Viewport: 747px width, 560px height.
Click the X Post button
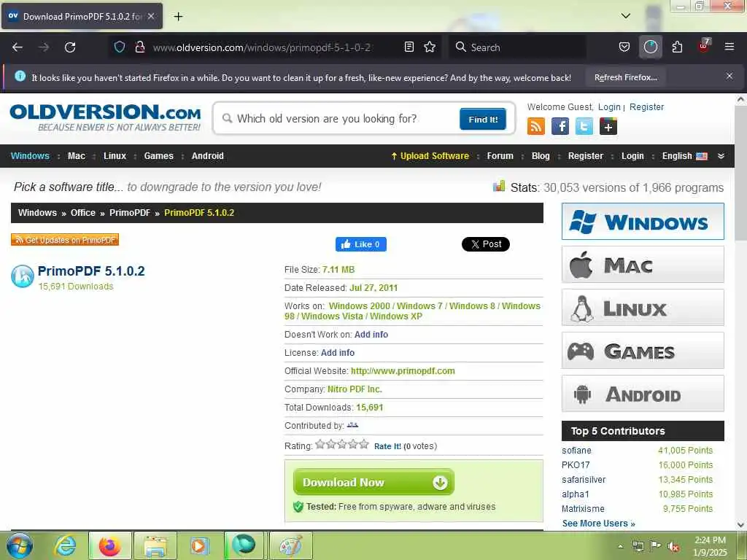(x=485, y=244)
